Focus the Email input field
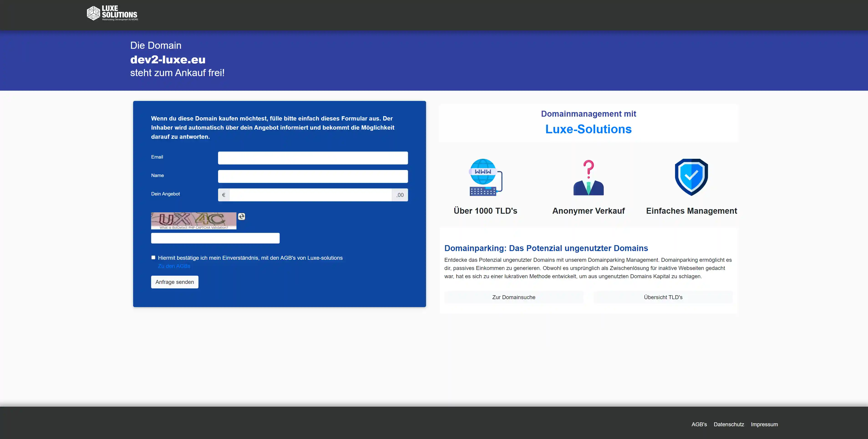Viewport: 868px width, 439px height. pyautogui.click(x=313, y=158)
